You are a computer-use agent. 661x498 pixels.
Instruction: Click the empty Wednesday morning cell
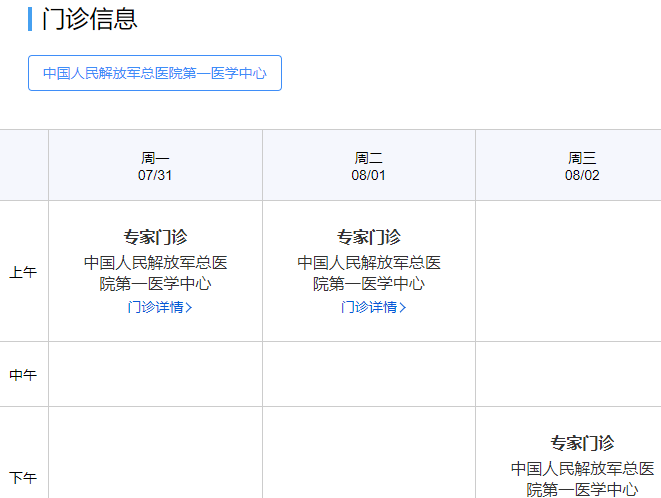pyautogui.click(x=568, y=271)
